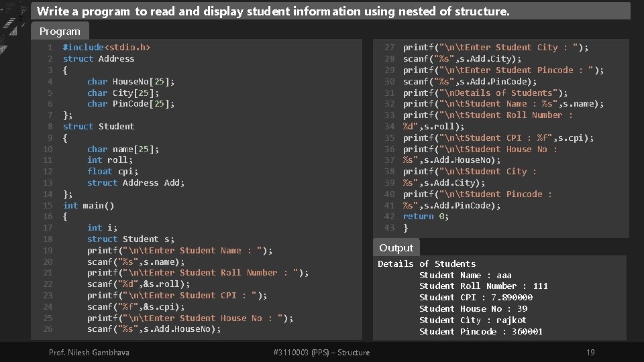
Task: Click the slide number 19
Action: coord(590,353)
